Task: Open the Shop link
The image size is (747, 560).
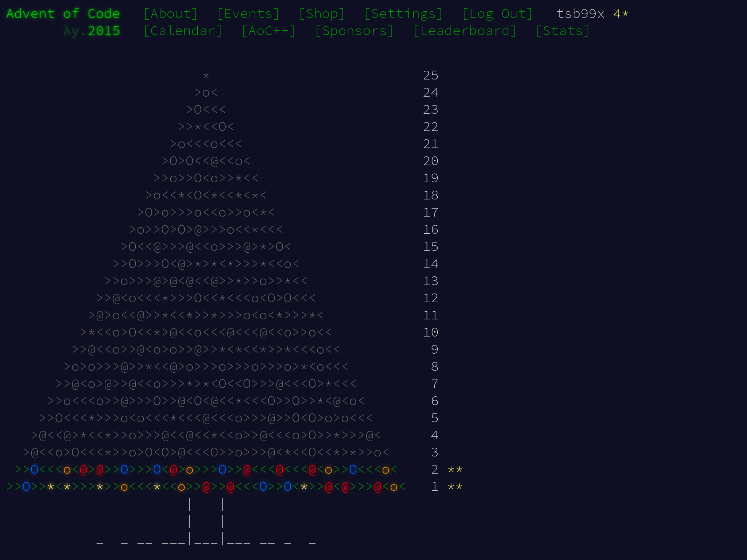Action: pos(322,14)
